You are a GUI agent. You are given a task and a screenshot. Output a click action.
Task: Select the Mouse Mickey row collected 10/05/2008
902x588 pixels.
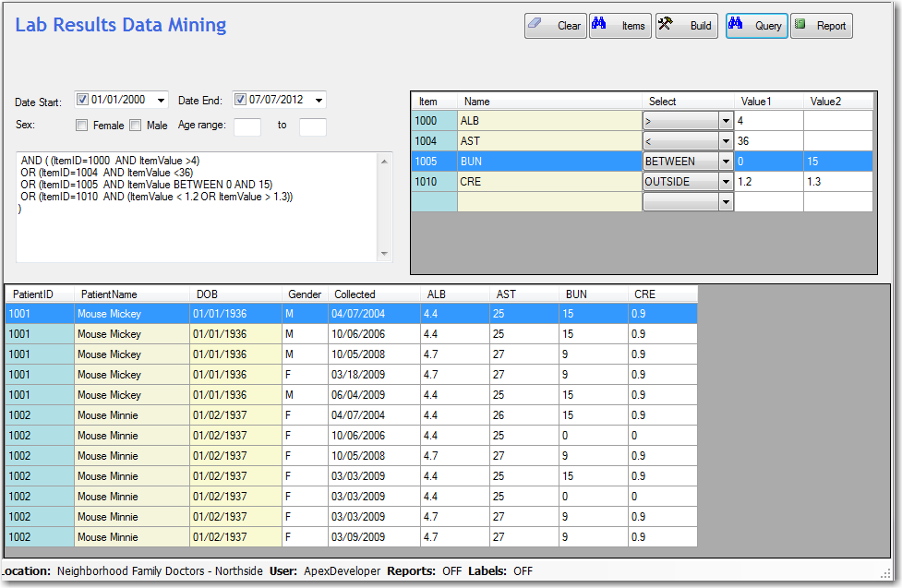click(352, 354)
